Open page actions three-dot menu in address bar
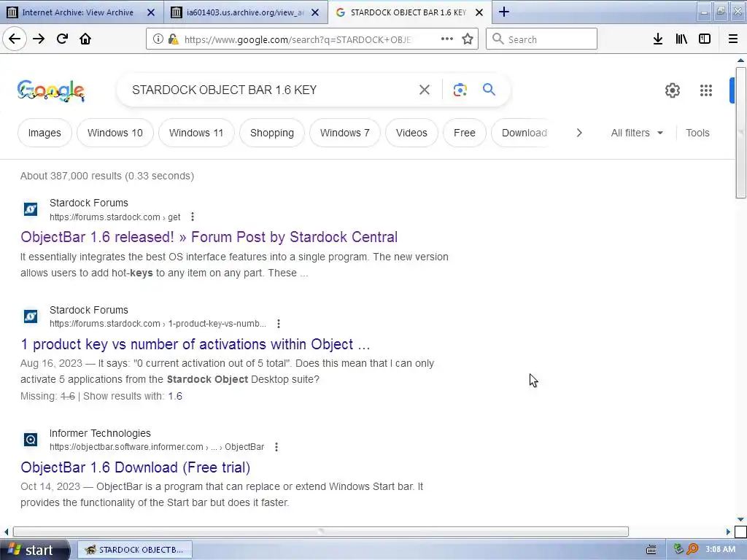This screenshot has height=560, width=747. click(x=447, y=39)
